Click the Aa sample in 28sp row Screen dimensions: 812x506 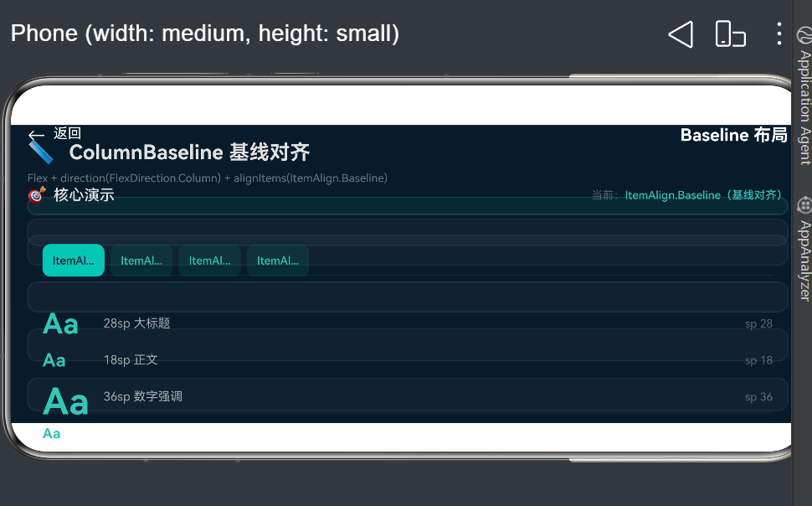click(x=60, y=324)
